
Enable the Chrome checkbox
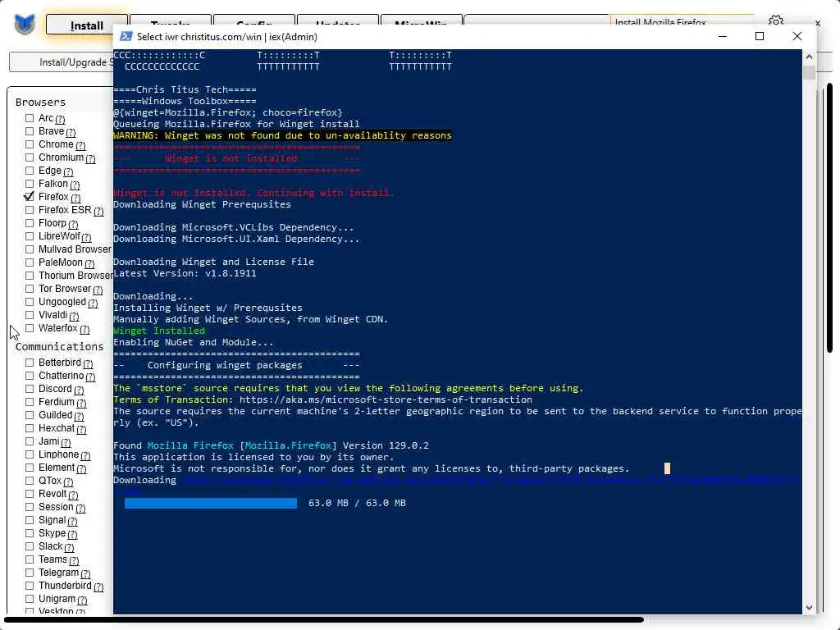(30, 144)
